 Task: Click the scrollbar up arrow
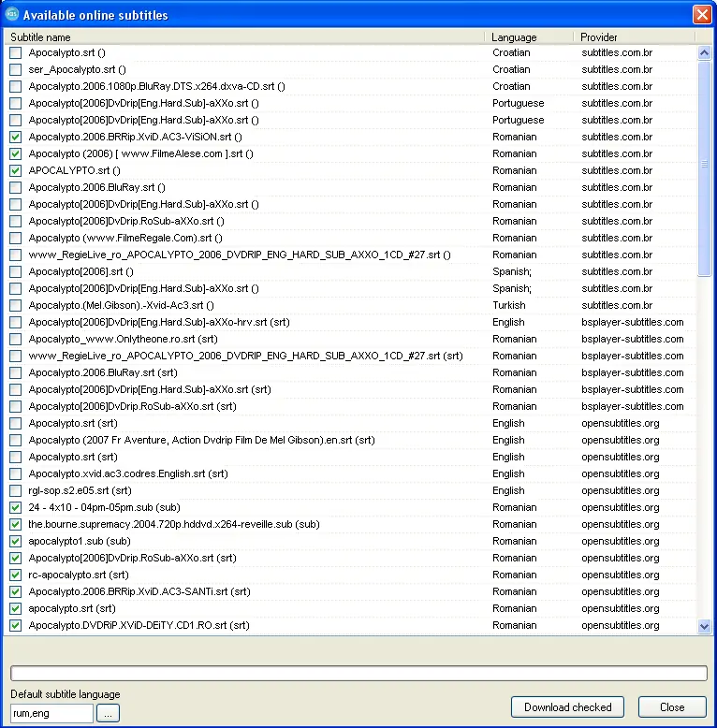704,53
